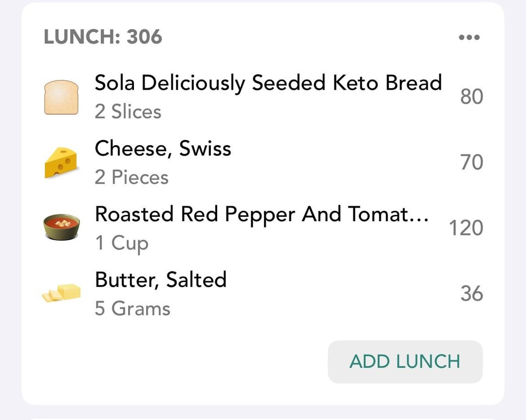Image resolution: width=526 pixels, height=420 pixels.
Task: Select the 70 calorie value for cheese
Action: pos(471,162)
